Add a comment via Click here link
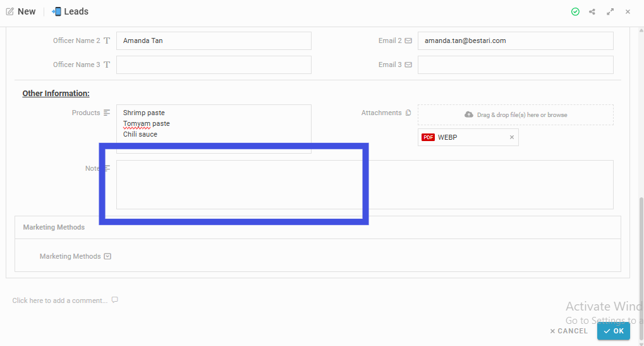644x346 pixels. [x=60, y=300]
